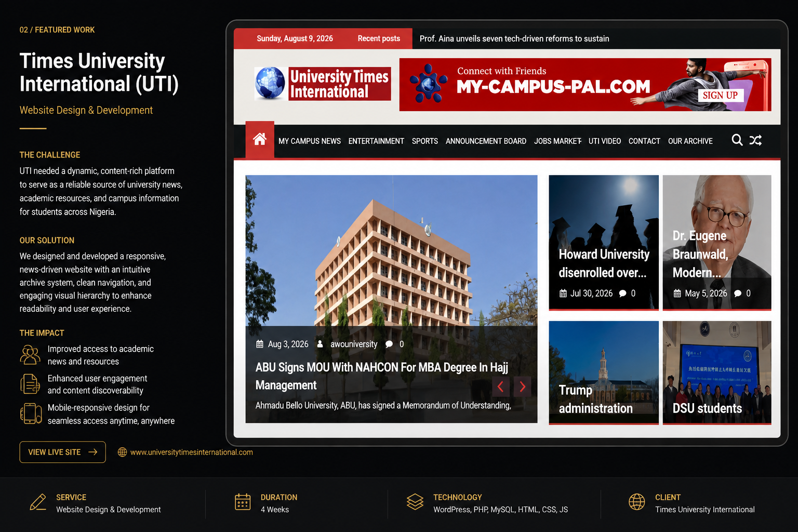Viewport: 798px width, 532px height.
Task: Open MY CAMPUS NEWS menu item
Action: pyautogui.click(x=310, y=141)
